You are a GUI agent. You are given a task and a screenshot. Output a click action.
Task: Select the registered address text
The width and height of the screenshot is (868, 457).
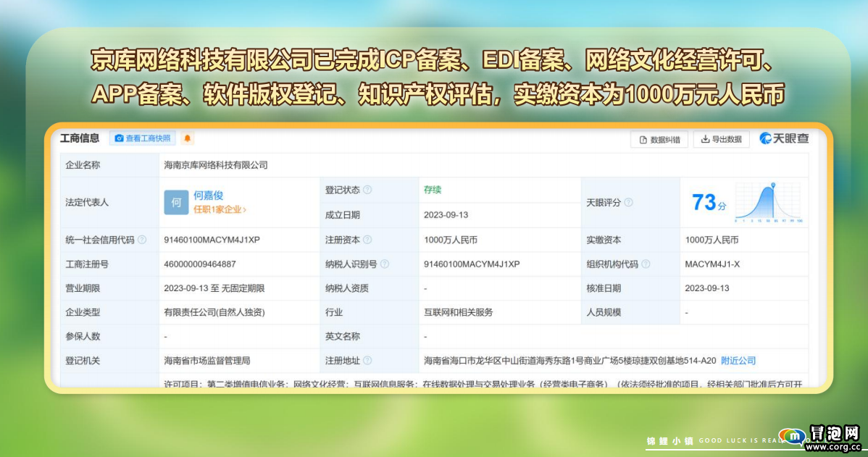click(569, 360)
